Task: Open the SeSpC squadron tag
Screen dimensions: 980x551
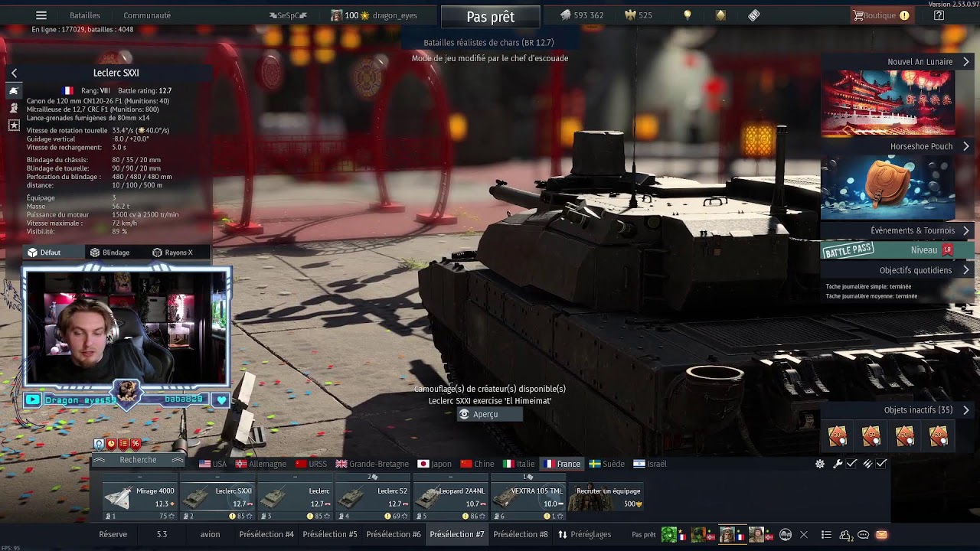Action: pos(288,15)
